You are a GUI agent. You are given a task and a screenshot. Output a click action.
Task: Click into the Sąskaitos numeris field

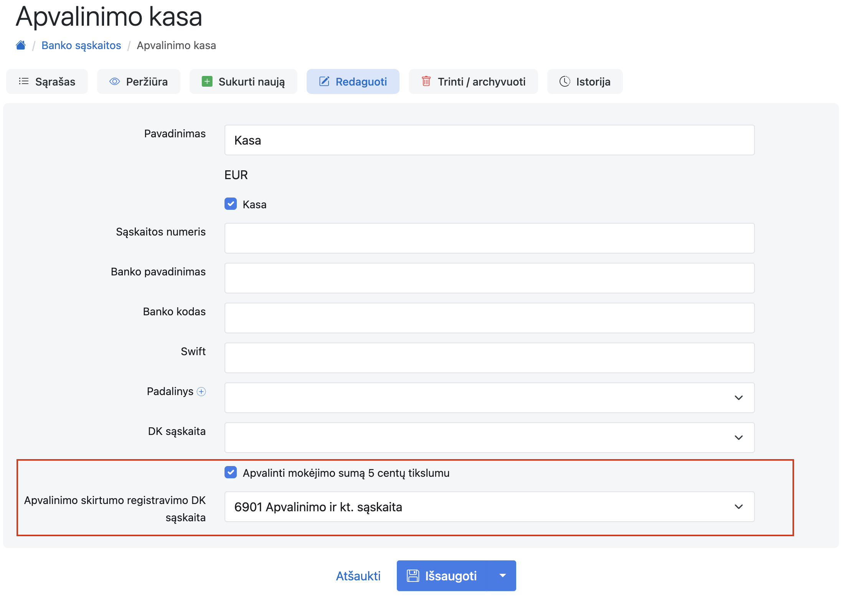pos(489,238)
